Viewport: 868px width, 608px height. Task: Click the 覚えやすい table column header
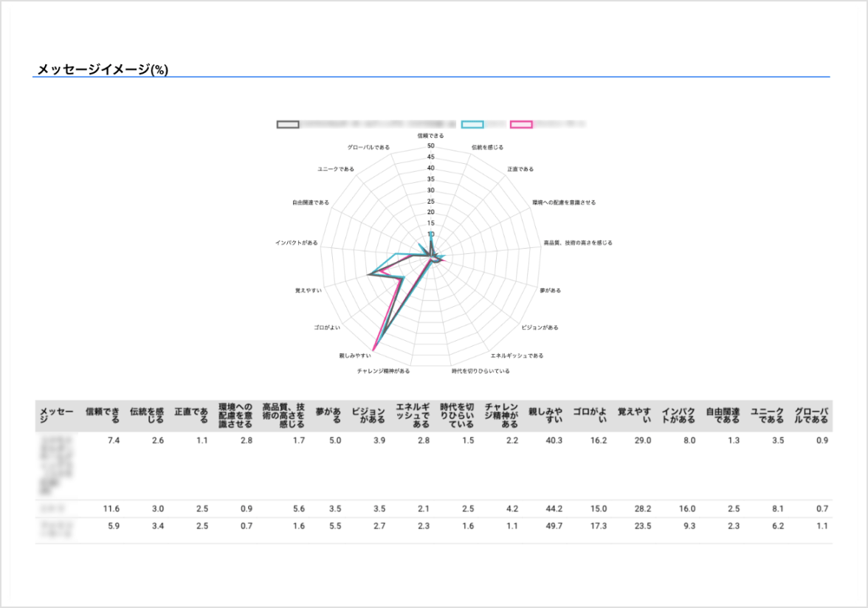634,415
